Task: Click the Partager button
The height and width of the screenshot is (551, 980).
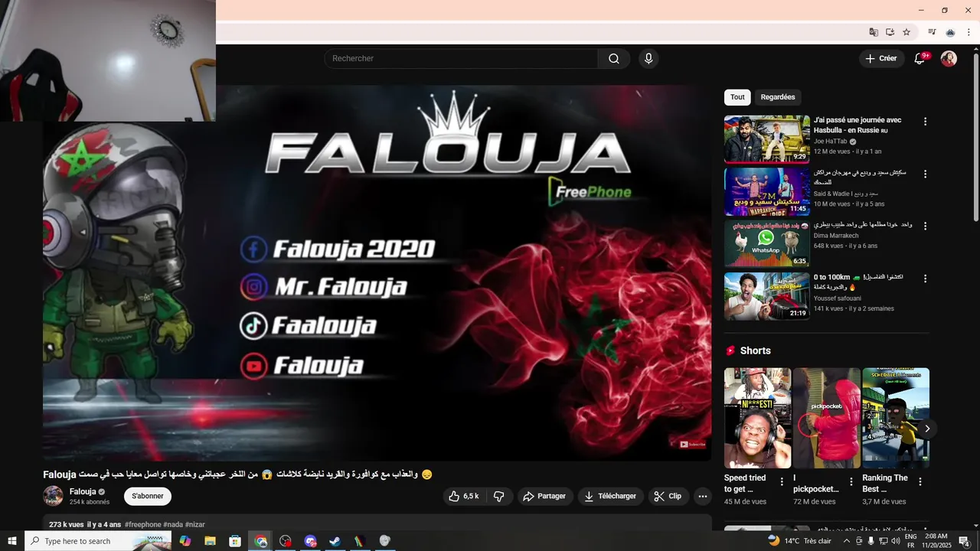Action: [545, 496]
